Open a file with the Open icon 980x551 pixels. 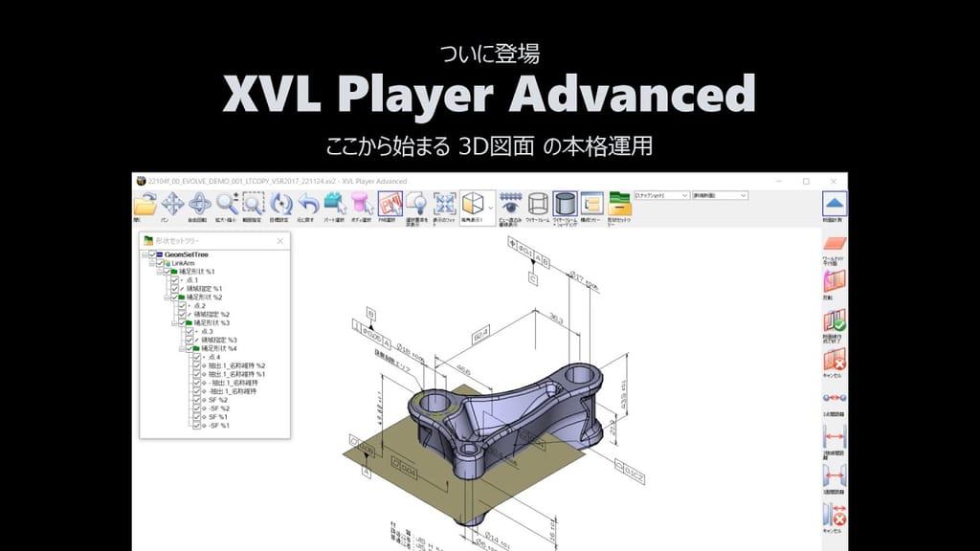pyautogui.click(x=146, y=204)
